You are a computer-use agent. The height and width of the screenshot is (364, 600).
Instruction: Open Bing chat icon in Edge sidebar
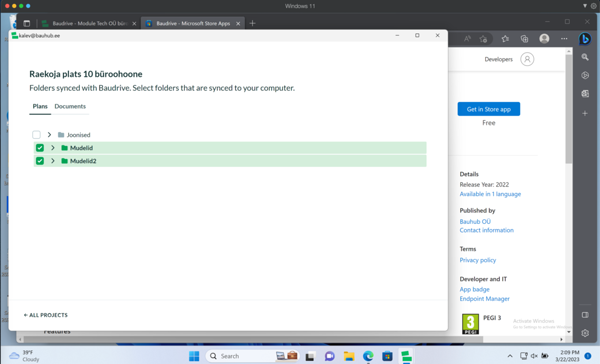pos(585,39)
